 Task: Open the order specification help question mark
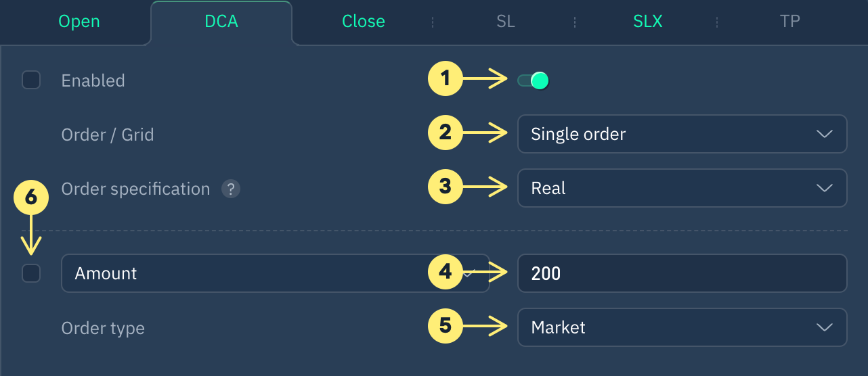[x=230, y=189]
